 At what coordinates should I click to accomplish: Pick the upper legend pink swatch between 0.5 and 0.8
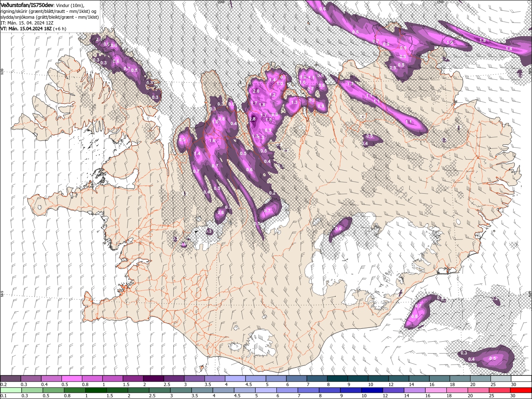pos(71,379)
